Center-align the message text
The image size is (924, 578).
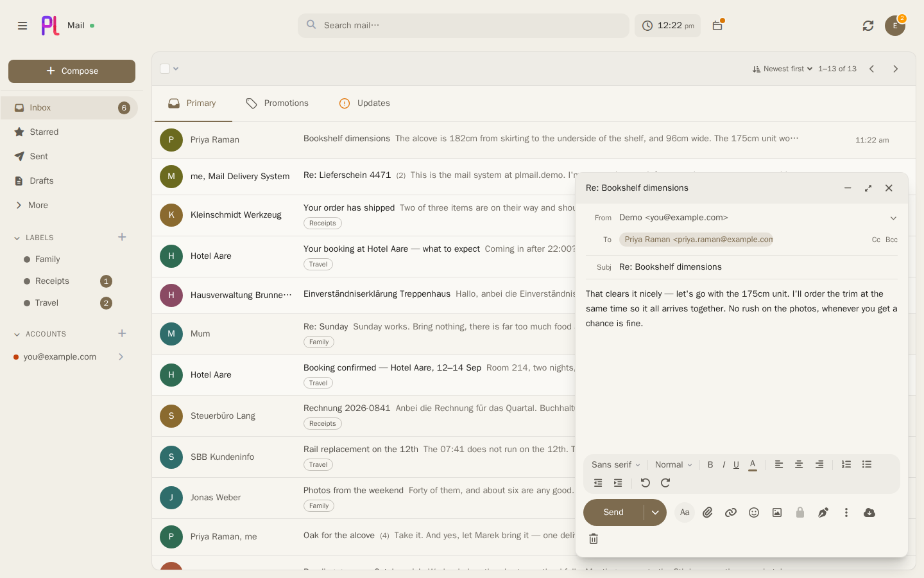point(799,464)
